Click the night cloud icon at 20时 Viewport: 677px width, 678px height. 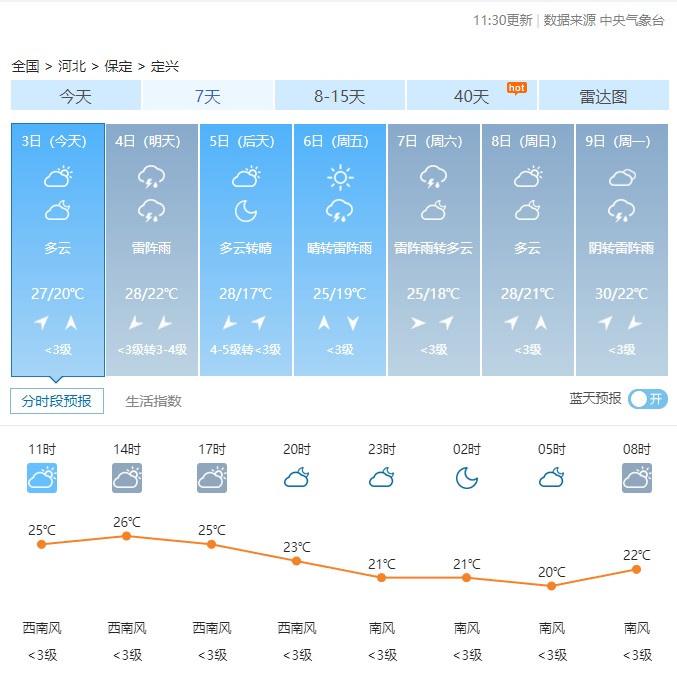pyautogui.click(x=297, y=478)
